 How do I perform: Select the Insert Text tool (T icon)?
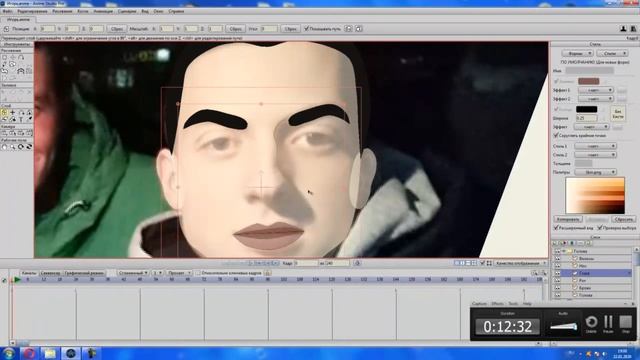21,119
